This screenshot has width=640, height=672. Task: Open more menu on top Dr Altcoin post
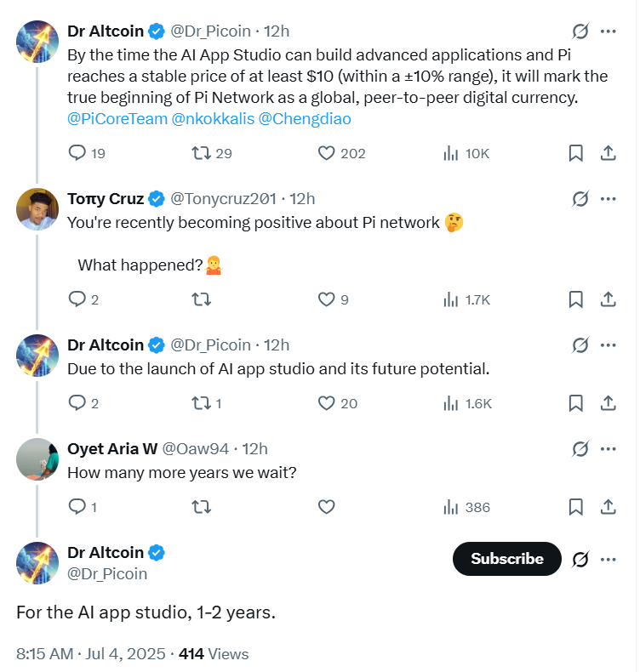click(x=609, y=31)
